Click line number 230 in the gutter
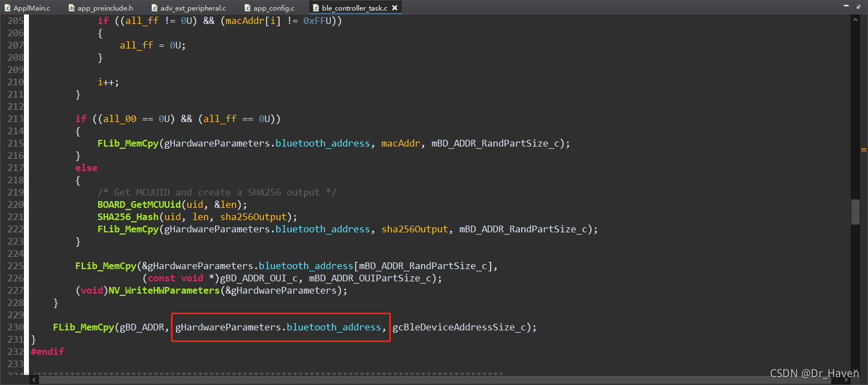This screenshot has width=868, height=385. click(15, 327)
